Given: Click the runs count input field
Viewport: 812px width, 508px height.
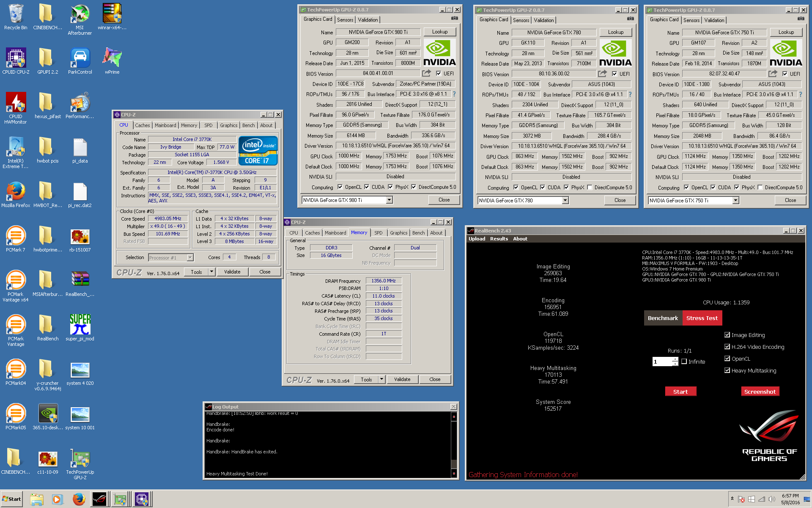Looking at the screenshot, I should (x=662, y=362).
